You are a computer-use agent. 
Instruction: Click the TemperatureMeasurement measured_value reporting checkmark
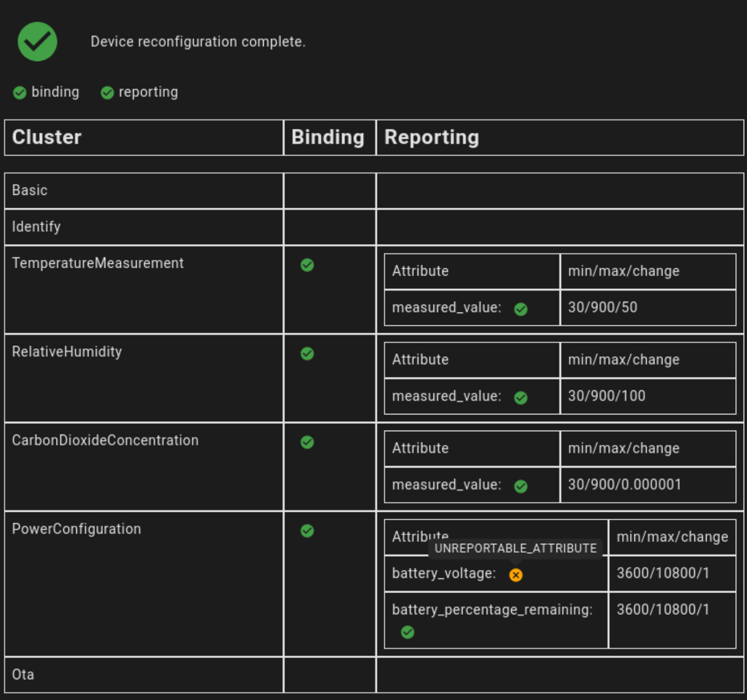click(x=521, y=309)
